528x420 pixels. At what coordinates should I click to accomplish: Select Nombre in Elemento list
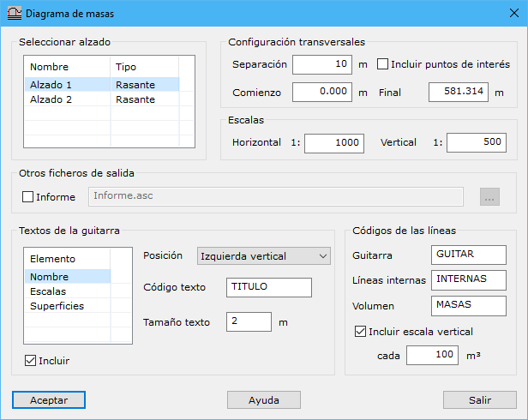68,277
